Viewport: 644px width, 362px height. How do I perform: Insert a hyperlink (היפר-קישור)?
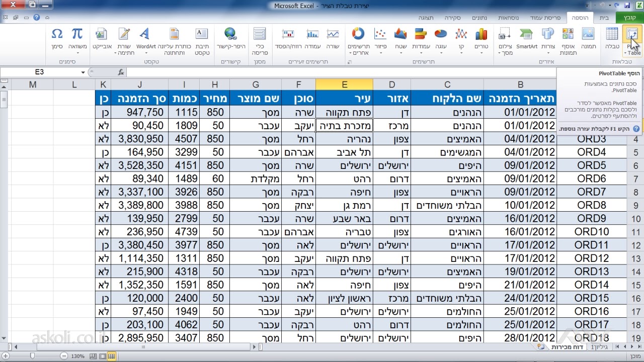[x=230, y=39]
